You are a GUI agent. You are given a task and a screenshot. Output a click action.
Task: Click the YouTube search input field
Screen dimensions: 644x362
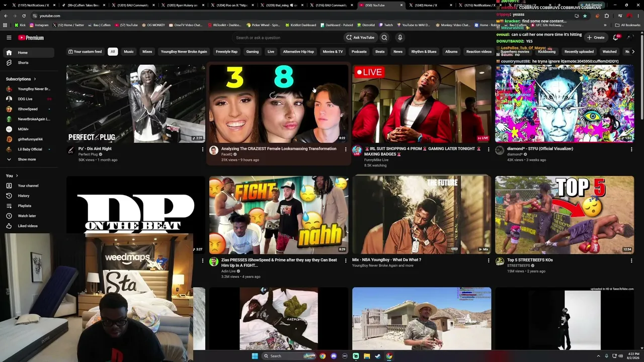(x=287, y=38)
